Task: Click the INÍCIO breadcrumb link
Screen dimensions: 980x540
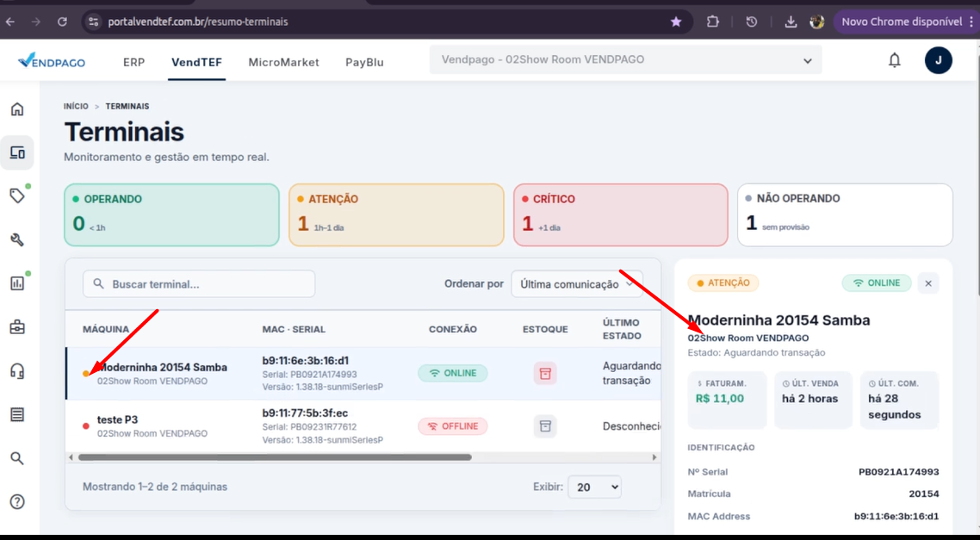Action: coord(77,106)
